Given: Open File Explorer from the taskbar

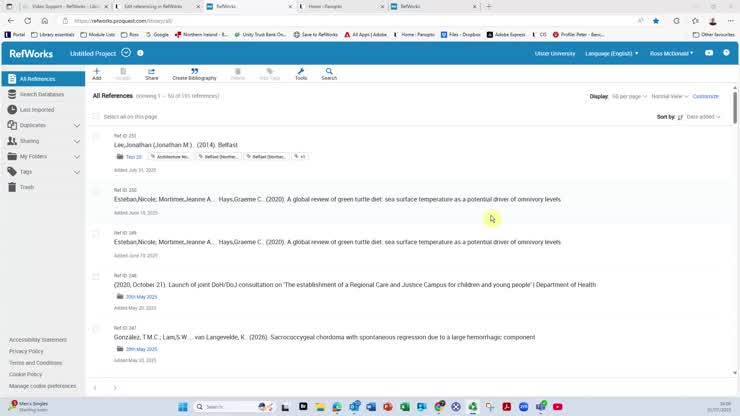Looking at the screenshot, I should click(x=320, y=407).
